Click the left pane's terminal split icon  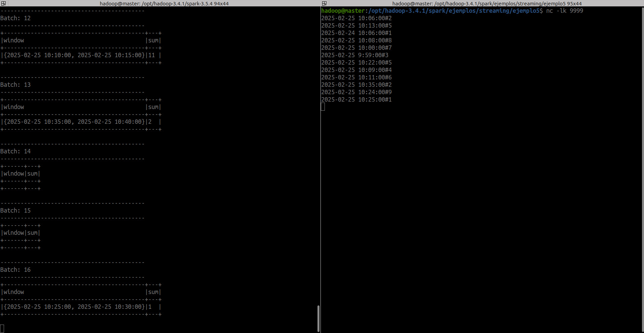click(3, 3)
